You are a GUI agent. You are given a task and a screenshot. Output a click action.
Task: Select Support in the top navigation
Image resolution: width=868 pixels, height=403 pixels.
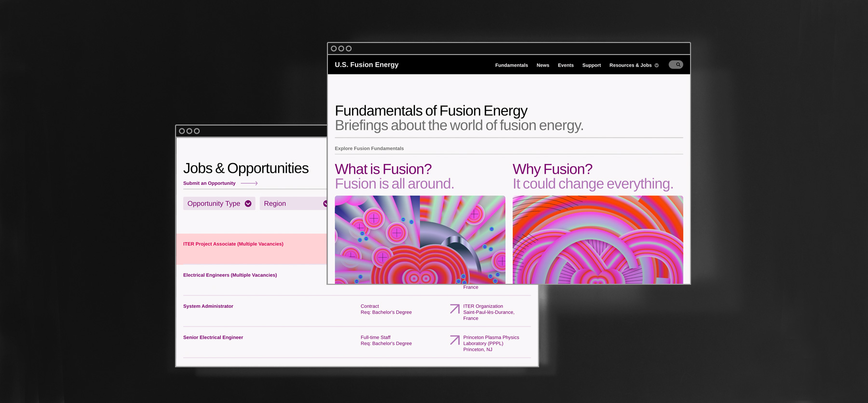591,65
